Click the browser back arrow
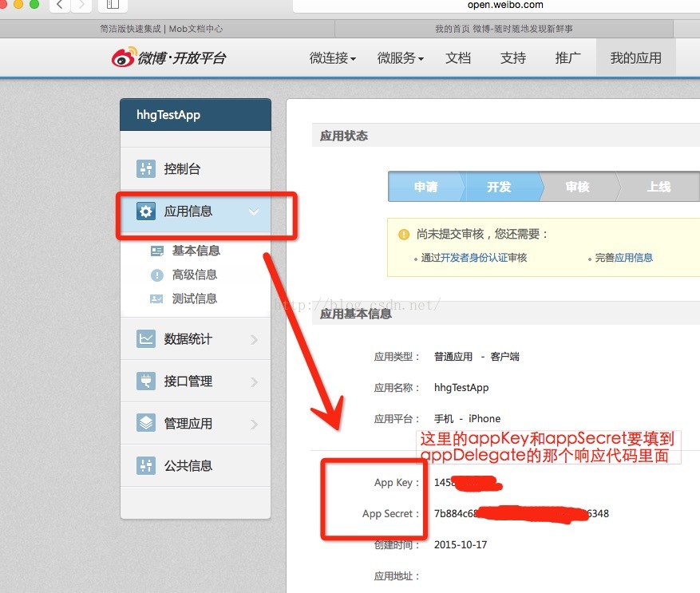 pyautogui.click(x=60, y=5)
